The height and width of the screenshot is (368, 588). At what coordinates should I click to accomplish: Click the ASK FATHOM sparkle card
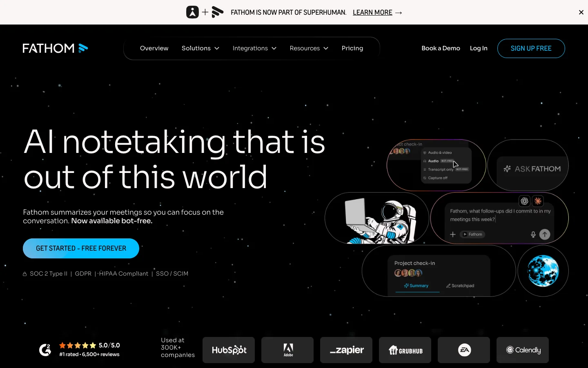pyautogui.click(x=528, y=165)
